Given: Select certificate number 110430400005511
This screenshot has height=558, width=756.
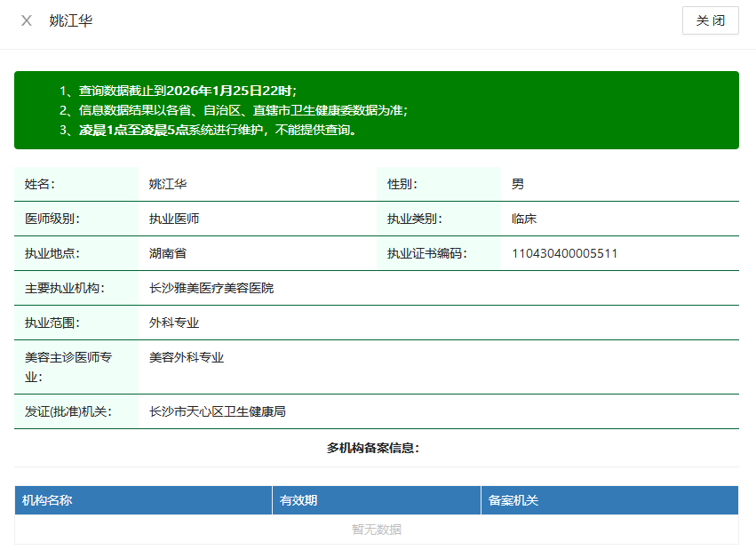Looking at the screenshot, I should [x=564, y=253].
